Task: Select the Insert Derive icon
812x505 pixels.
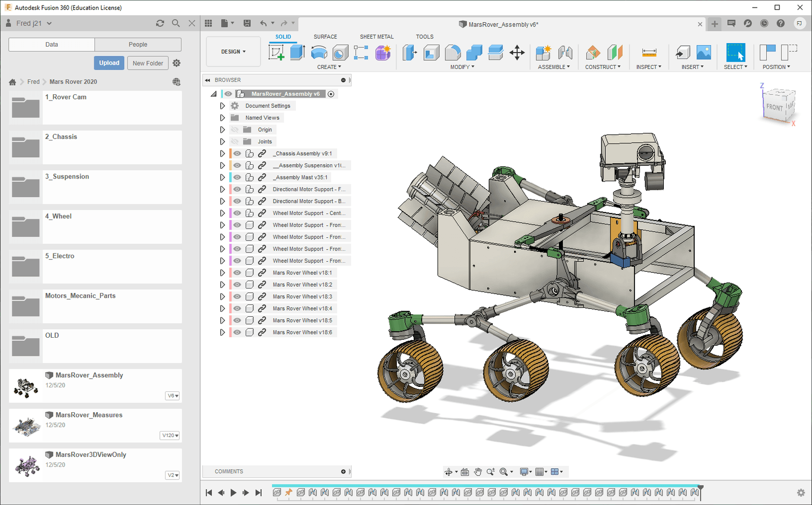Action: (x=683, y=52)
